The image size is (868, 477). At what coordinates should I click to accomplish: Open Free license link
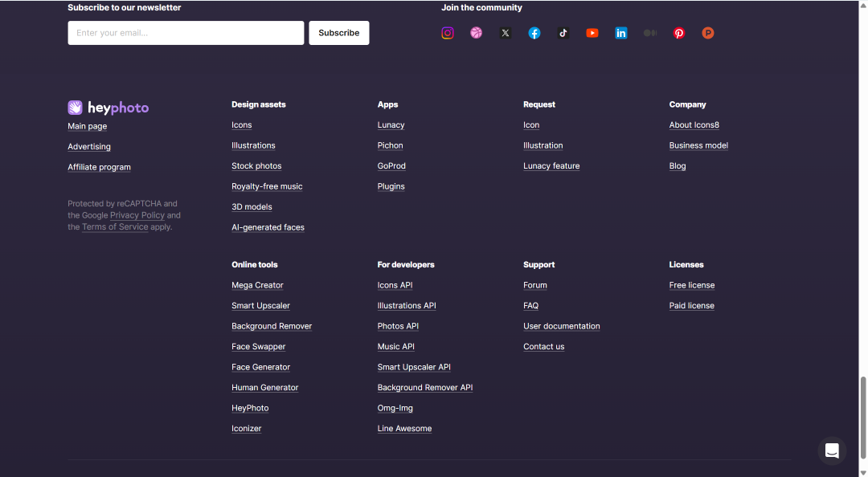pos(692,286)
